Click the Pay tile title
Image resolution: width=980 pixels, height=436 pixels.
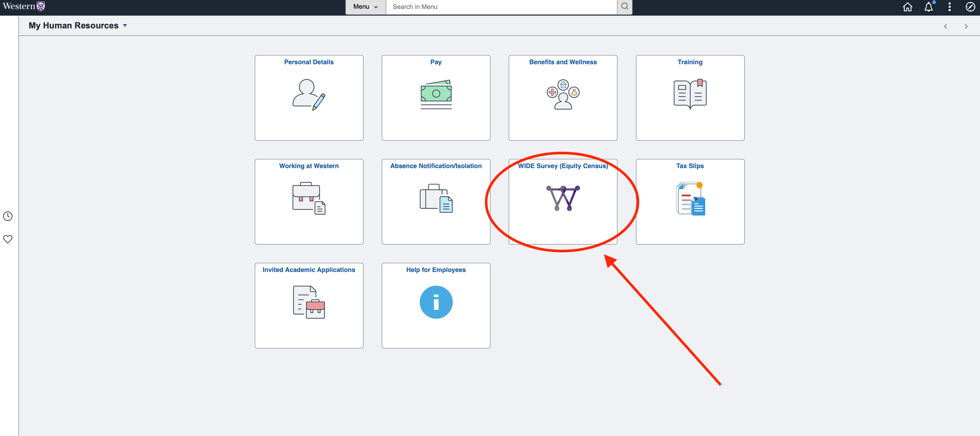436,62
